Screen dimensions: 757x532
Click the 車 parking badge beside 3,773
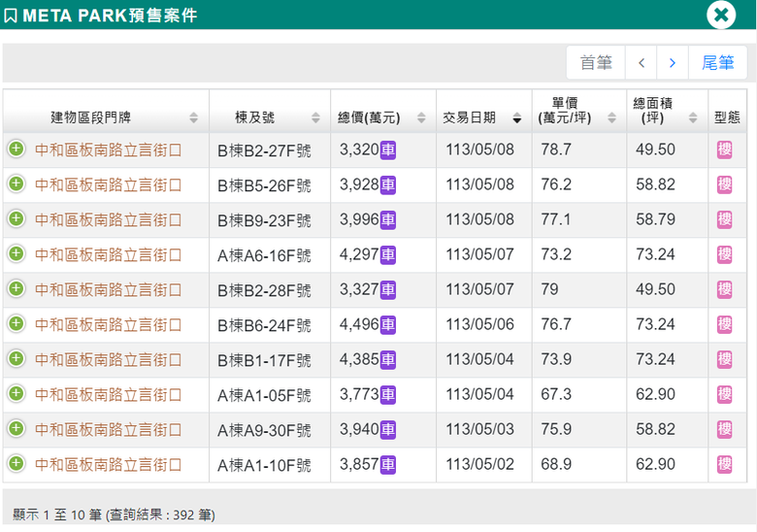387,395
